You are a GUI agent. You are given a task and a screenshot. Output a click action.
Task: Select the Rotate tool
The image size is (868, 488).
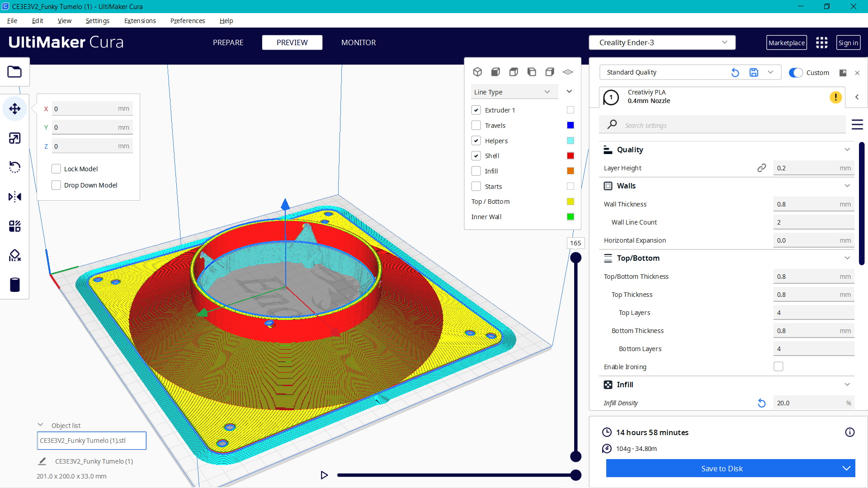(15, 167)
